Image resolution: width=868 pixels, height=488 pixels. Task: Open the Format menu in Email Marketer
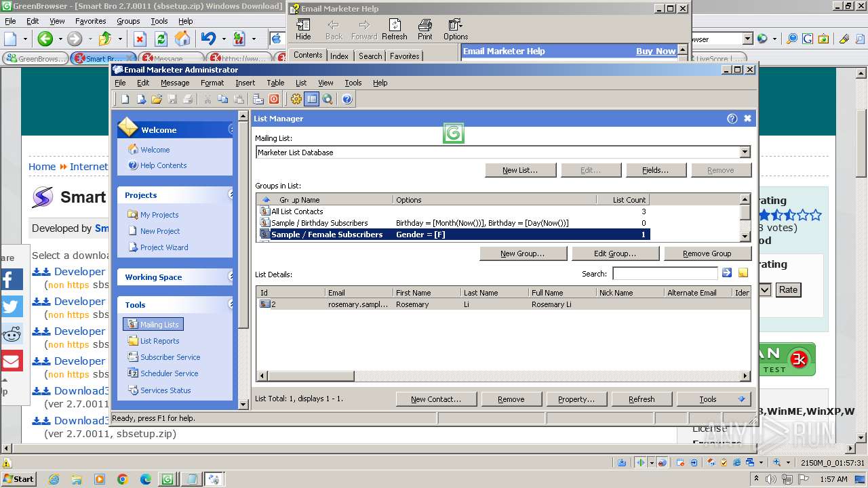(x=212, y=83)
